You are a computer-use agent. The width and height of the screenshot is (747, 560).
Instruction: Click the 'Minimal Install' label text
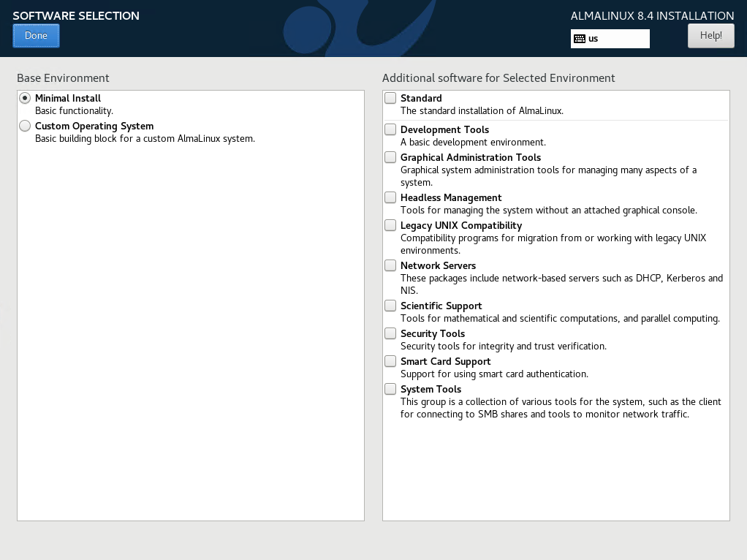pyautogui.click(x=68, y=98)
